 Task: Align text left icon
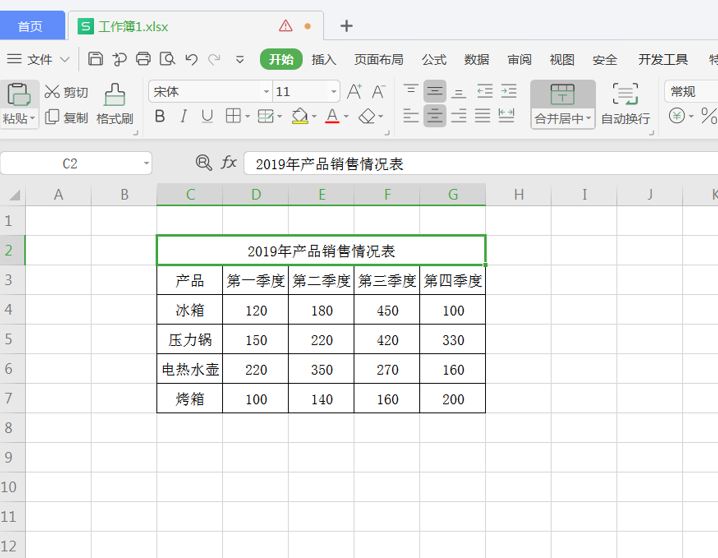coord(411,116)
